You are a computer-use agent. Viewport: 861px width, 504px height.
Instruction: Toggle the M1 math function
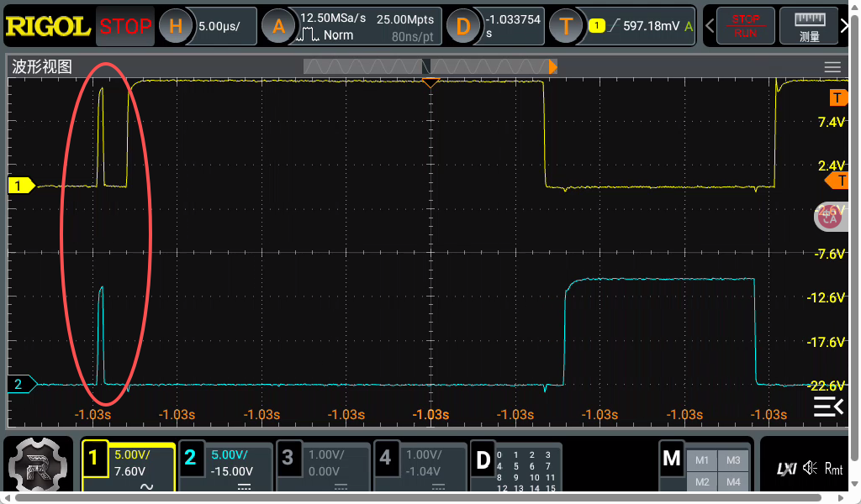click(703, 459)
